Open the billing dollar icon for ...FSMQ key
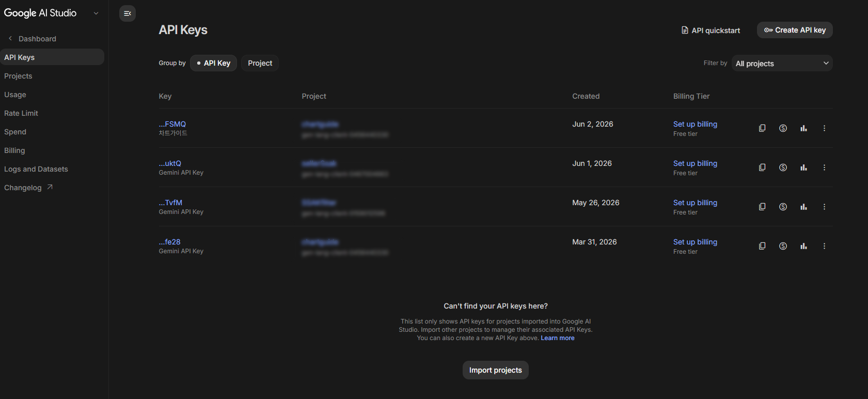Screen dimensions: 868x399 [x=783, y=128]
